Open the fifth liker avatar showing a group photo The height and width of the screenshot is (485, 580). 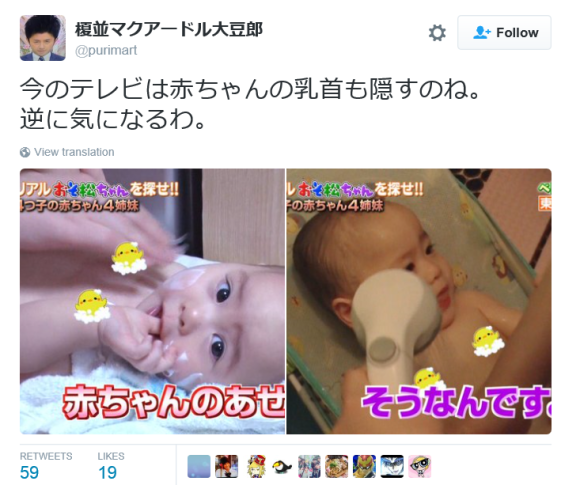[309, 466]
